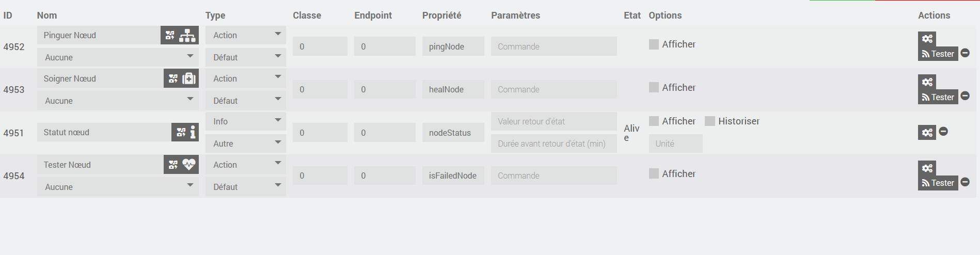Remove the healNode command with minus icon

pyautogui.click(x=965, y=96)
